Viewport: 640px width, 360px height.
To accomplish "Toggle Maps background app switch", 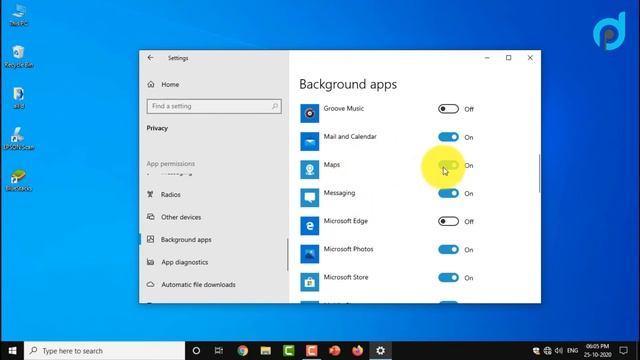I will click(448, 165).
